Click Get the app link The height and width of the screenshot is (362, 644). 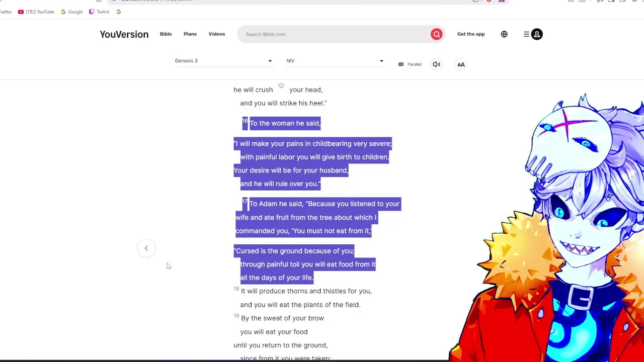[471, 34]
